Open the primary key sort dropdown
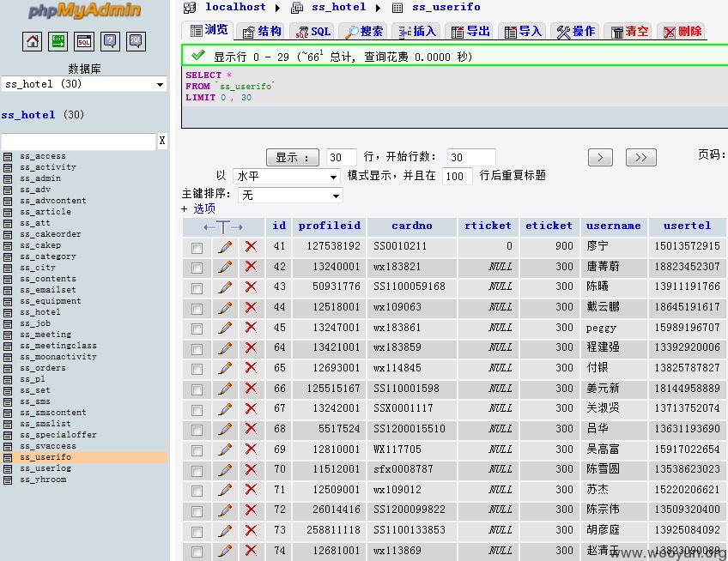The width and height of the screenshot is (728, 561). point(291,196)
